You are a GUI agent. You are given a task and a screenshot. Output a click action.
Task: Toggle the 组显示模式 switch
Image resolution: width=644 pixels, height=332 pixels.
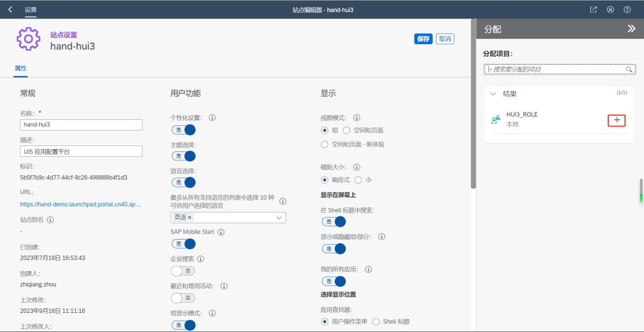pos(183,325)
